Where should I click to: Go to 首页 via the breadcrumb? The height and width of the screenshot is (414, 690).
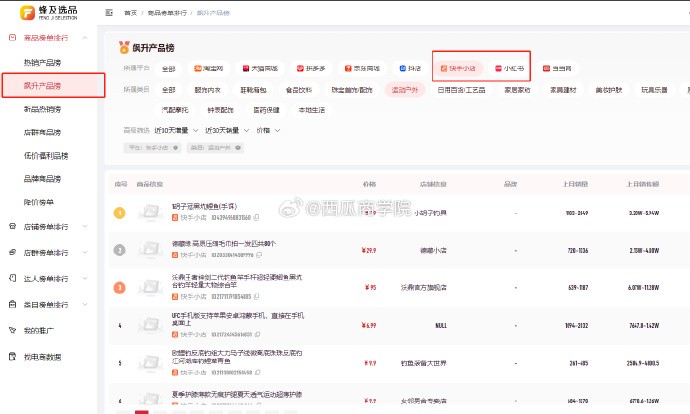(130, 13)
